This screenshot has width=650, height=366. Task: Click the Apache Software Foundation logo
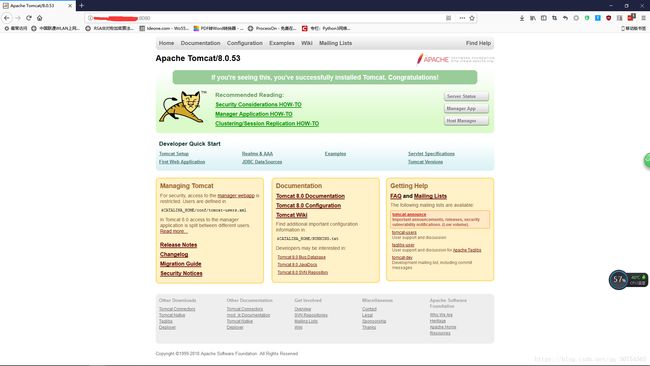pyautogui.click(x=455, y=59)
